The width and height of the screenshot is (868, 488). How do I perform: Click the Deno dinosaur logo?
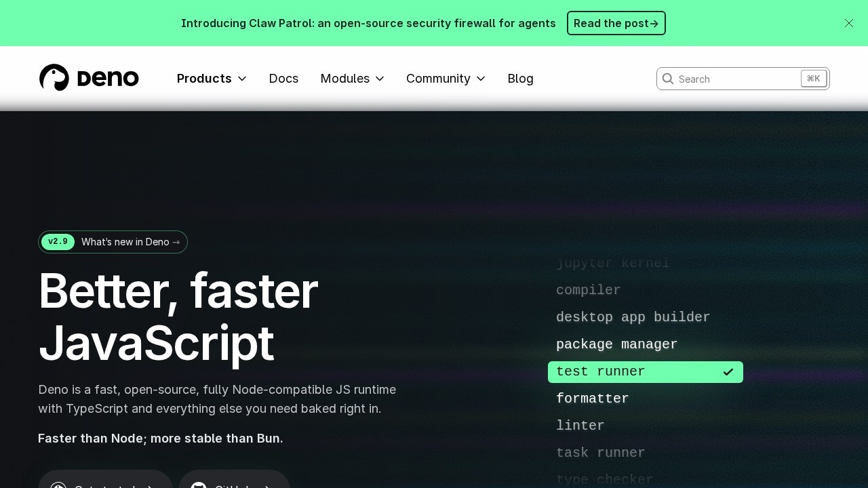[89, 78]
